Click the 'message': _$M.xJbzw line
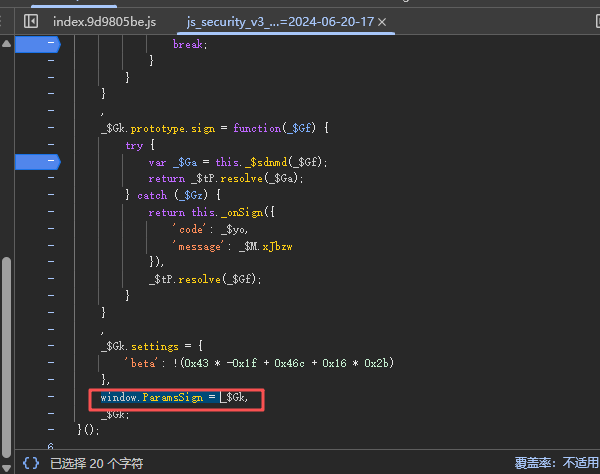 pos(232,246)
